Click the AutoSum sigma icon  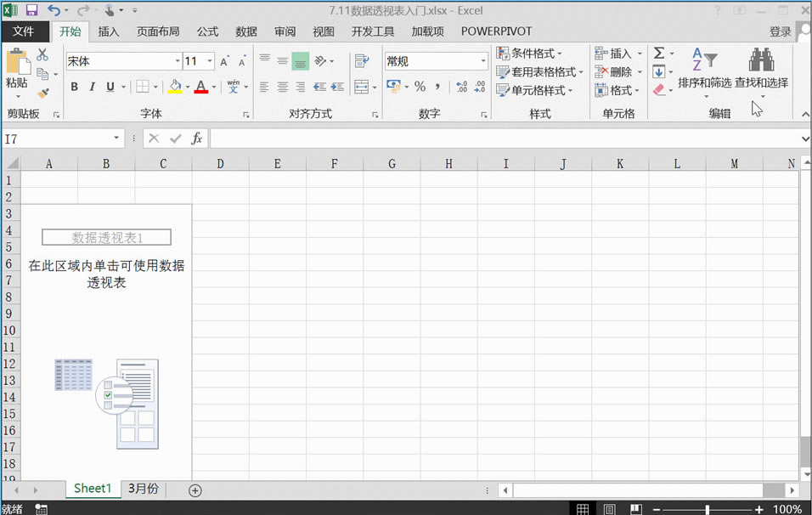tap(659, 54)
